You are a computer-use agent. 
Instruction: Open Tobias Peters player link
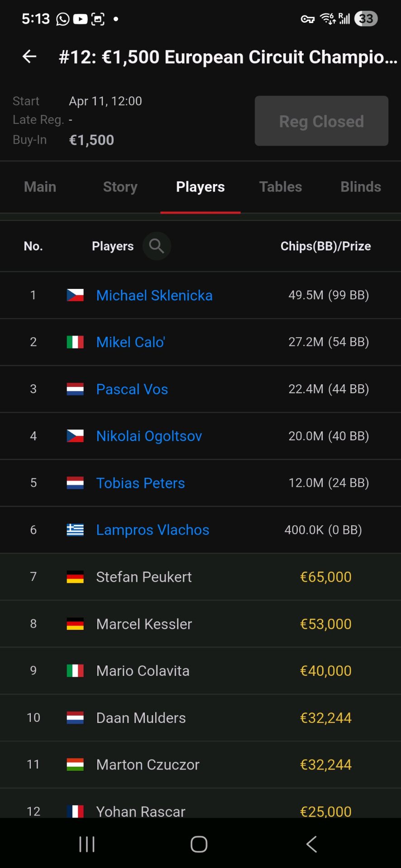tap(140, 483)
